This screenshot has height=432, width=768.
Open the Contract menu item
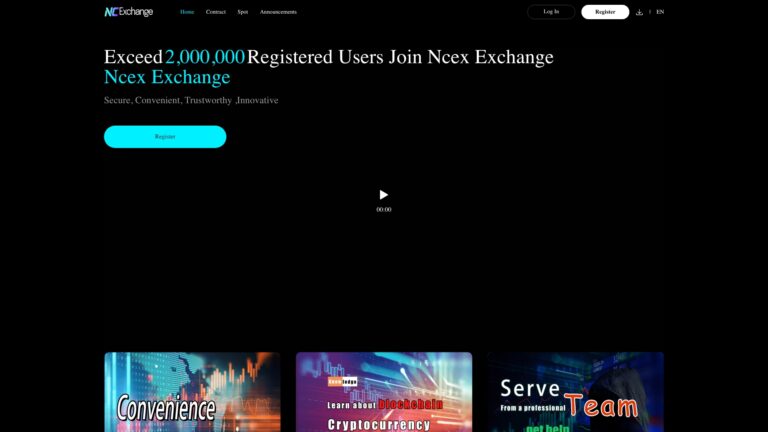tap(216, 12)
